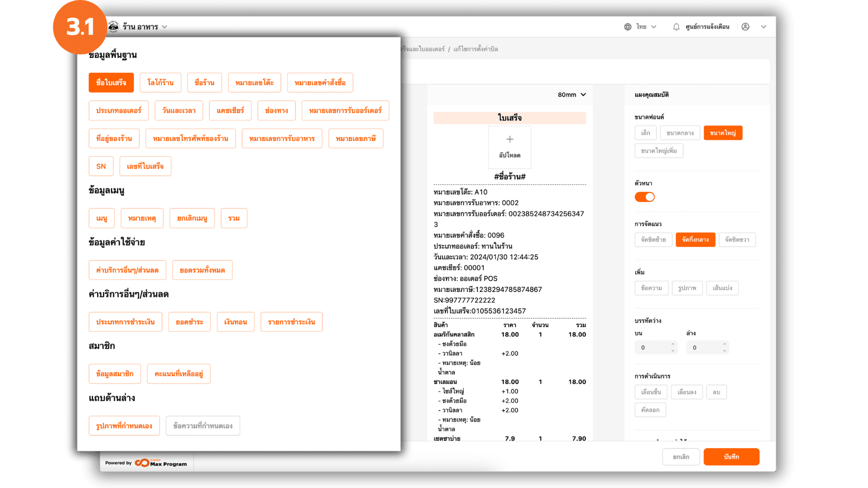
Task: Expand the account menu chevron
Action: [764, 27]
